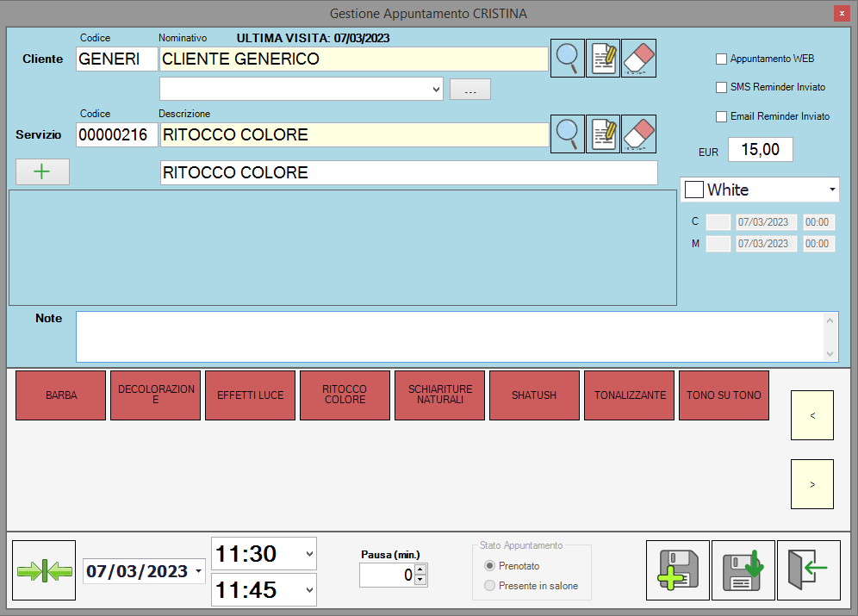Viewport: 858px width, 616px height.
Task: Open the client edit notepad icon
Action: [603, 58]
